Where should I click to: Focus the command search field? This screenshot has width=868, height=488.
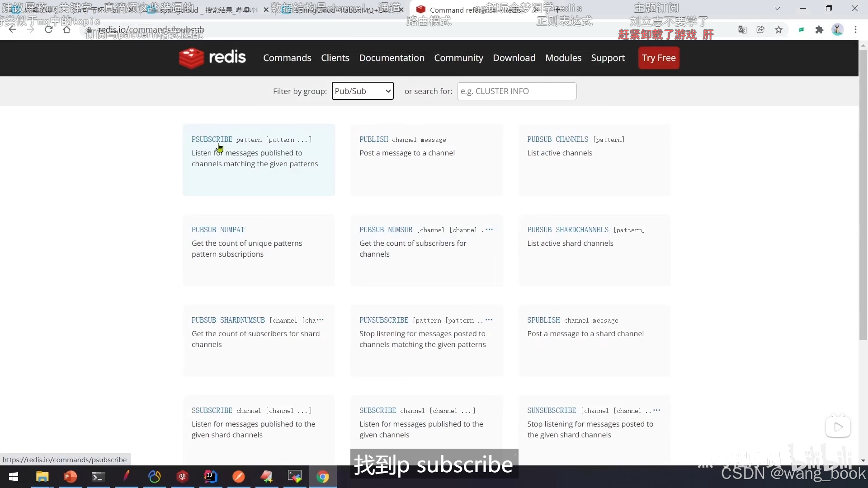pyautogui.click(x=517, y=91)
